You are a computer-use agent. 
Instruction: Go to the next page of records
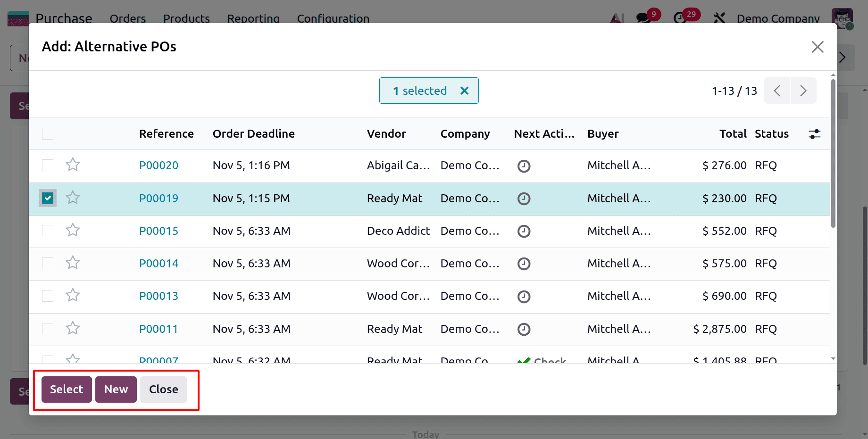click(x=803, y=91)
